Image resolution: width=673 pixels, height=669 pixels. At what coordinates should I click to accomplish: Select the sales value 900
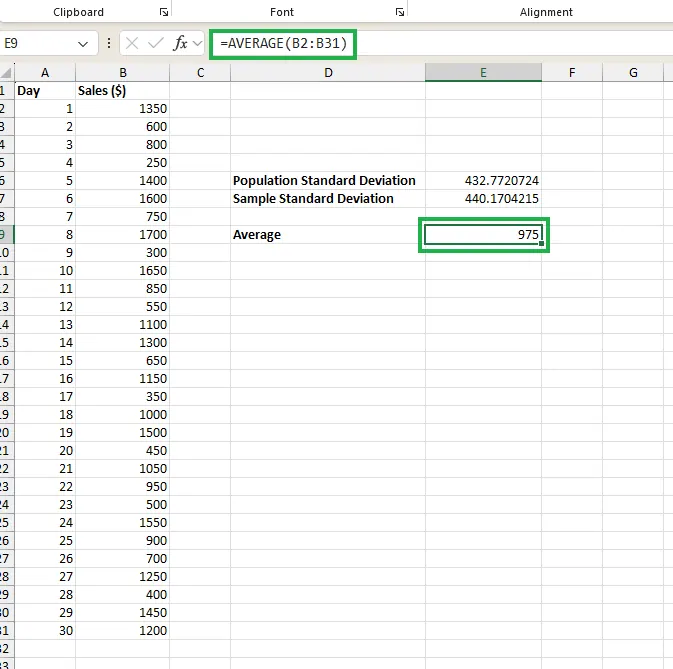tap(123, 541)
